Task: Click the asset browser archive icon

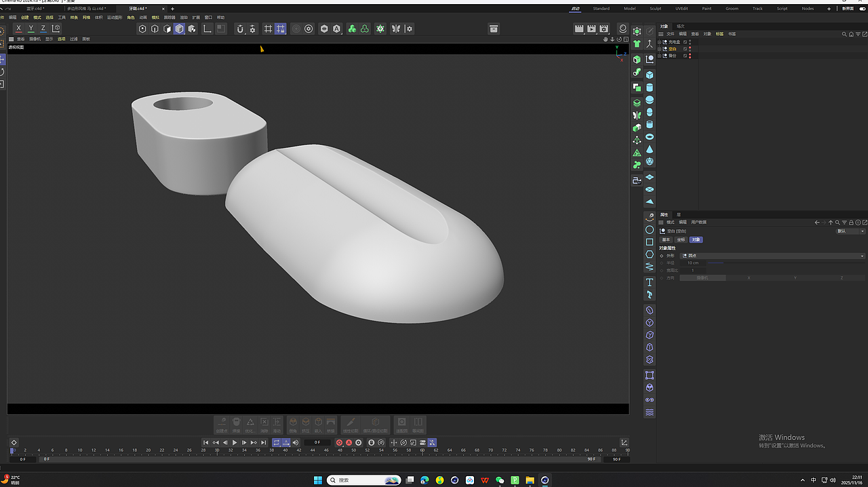Action: [494, 28]
